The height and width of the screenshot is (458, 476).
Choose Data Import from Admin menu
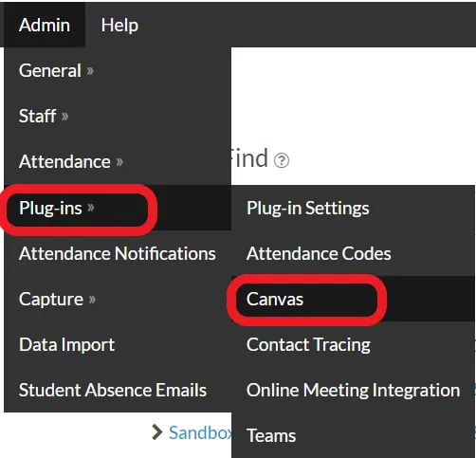tap(118, 344)
